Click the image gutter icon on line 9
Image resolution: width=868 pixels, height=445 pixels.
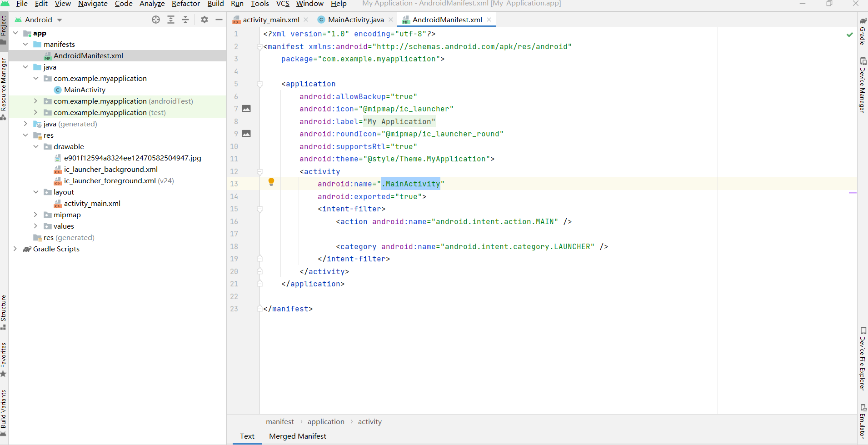[246, 134]
